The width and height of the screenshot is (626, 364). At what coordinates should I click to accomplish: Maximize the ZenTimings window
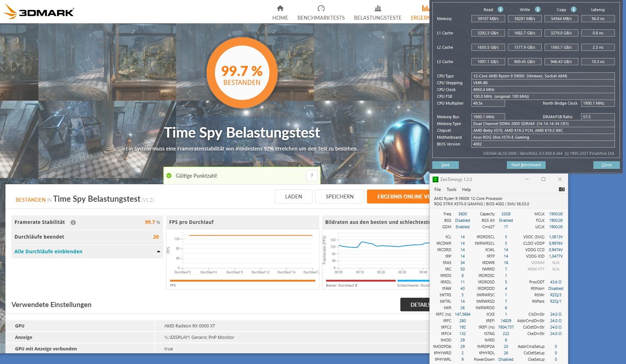(543, 179)
